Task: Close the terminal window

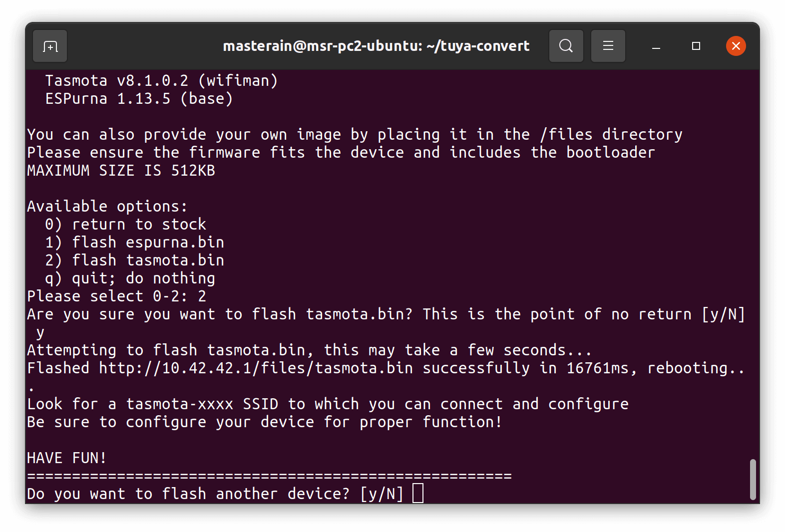Action: (736, 46)
